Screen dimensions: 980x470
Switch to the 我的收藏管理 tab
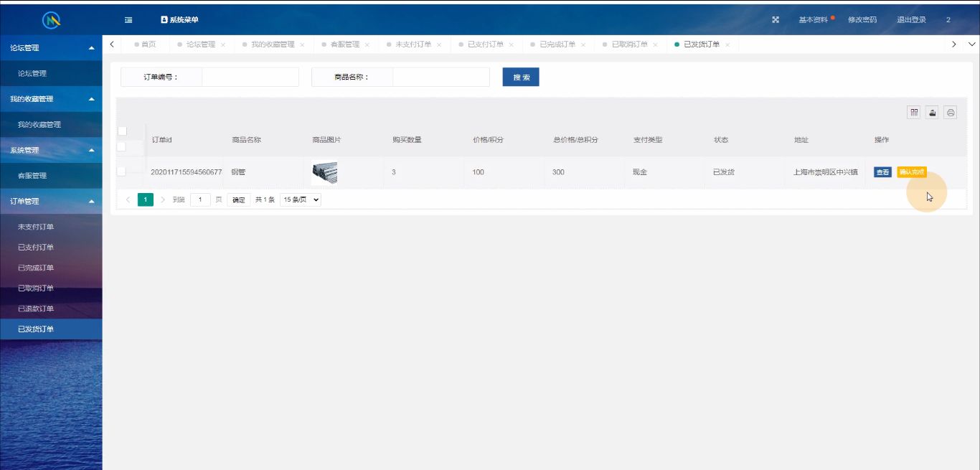click(273, 44)
